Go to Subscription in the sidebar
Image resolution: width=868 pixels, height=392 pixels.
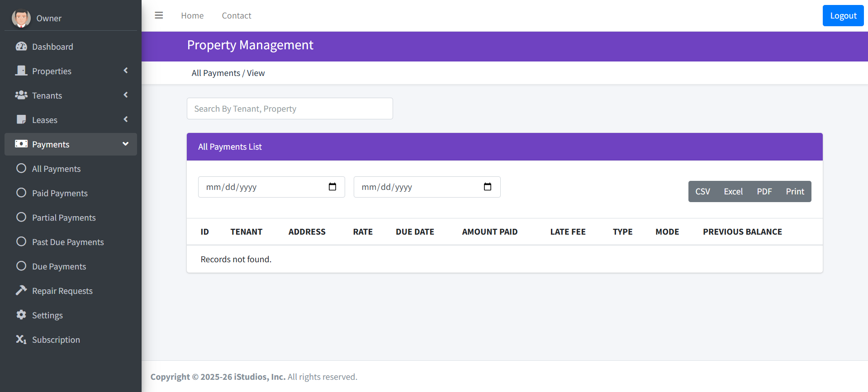point(56,340)
